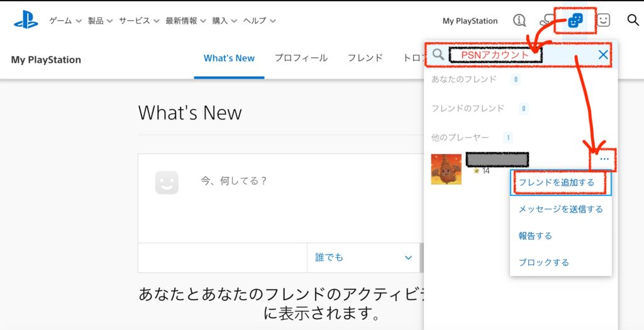This screenshot has width=644, height=330.
Task: Click the My PlayStation header link
Action: pos(470,21)
